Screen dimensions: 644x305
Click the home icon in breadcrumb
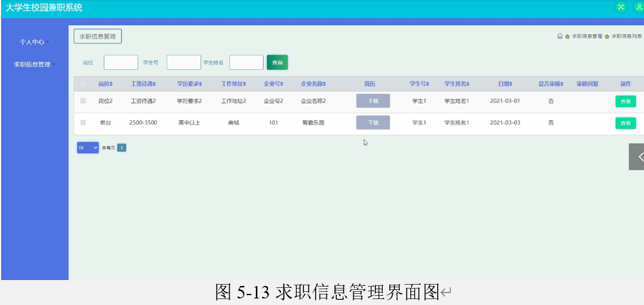[560, 36]
